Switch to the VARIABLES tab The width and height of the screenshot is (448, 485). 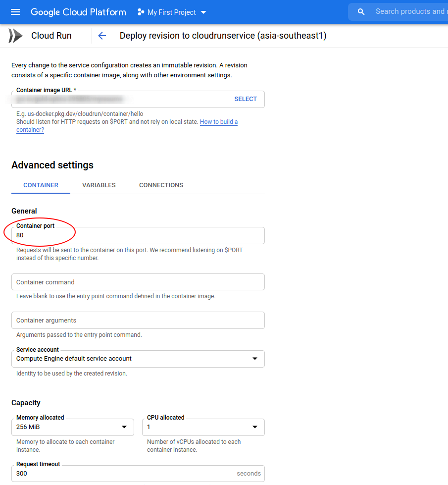point(99,185)
